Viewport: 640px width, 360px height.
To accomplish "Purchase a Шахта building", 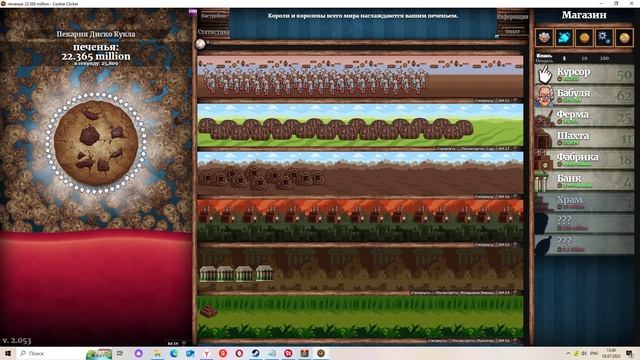I will coord(584,138).
